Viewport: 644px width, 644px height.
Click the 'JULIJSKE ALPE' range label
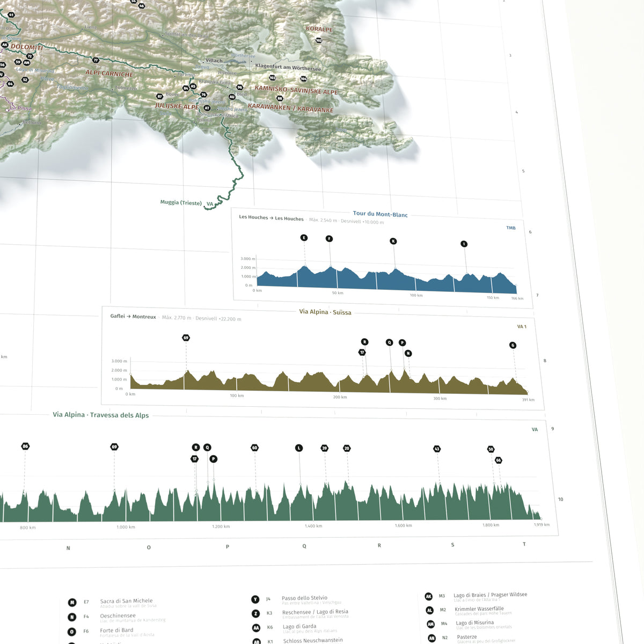177,106
